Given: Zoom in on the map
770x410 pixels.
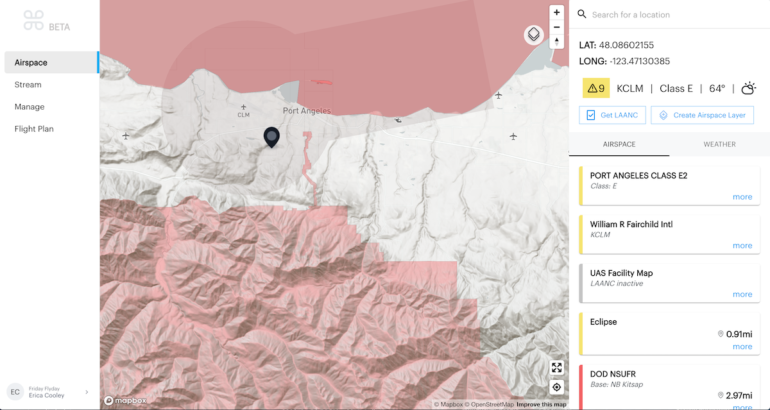Looking at the screenshot, I should (x=556, y=12).
